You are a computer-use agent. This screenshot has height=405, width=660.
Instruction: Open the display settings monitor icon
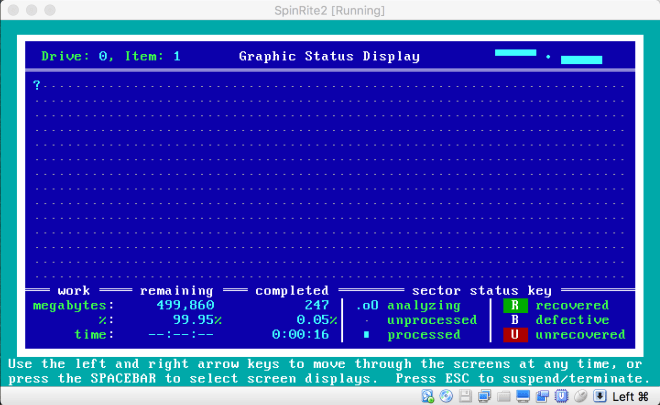[523, 396]
